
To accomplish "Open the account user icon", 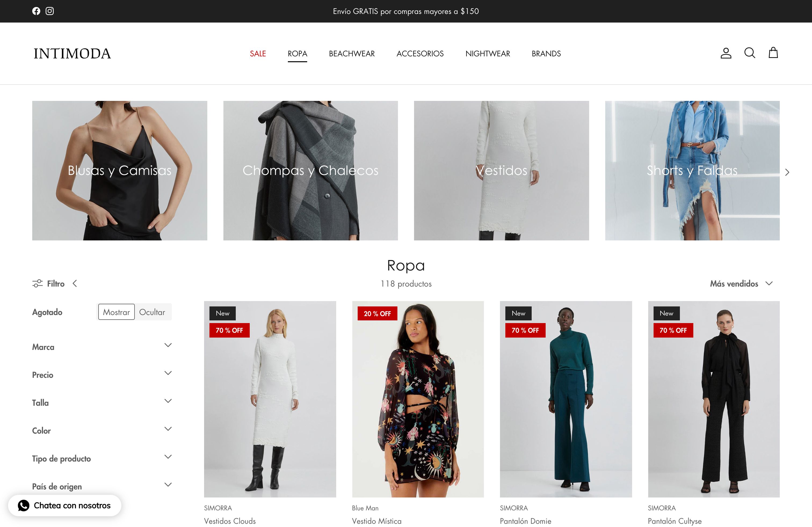I will tap(726, 53).
